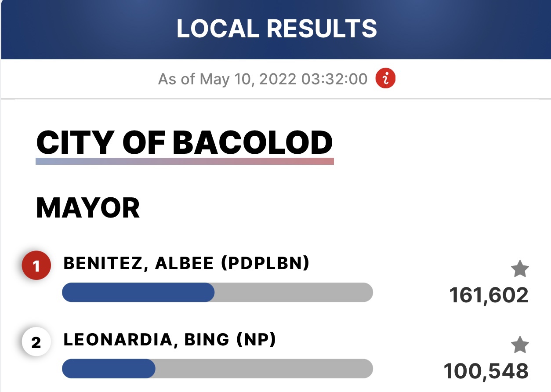Click the red rank 1 badge
The width and height of the screenshot is (551, 392).
(x=36, y=266)
